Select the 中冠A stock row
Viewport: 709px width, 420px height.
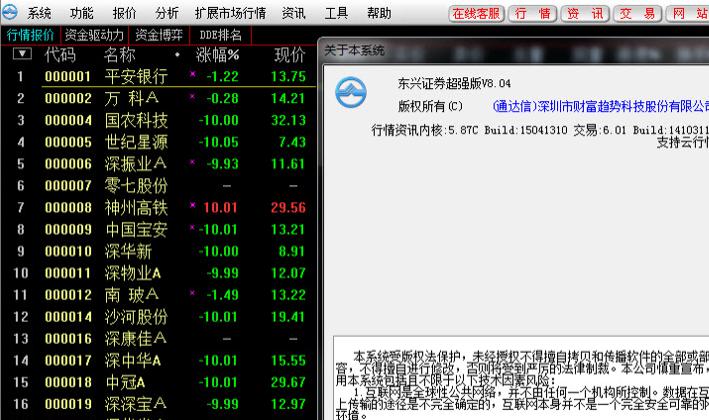tap(158, 382)
